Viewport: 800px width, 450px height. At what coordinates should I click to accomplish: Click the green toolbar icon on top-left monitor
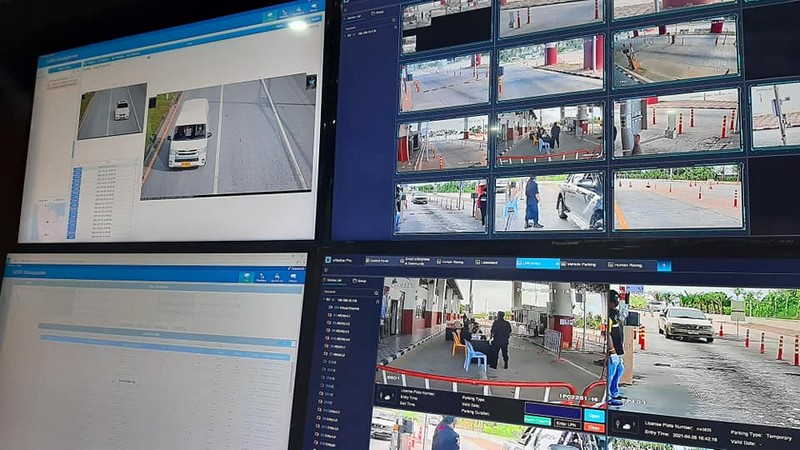coord(270,17)
